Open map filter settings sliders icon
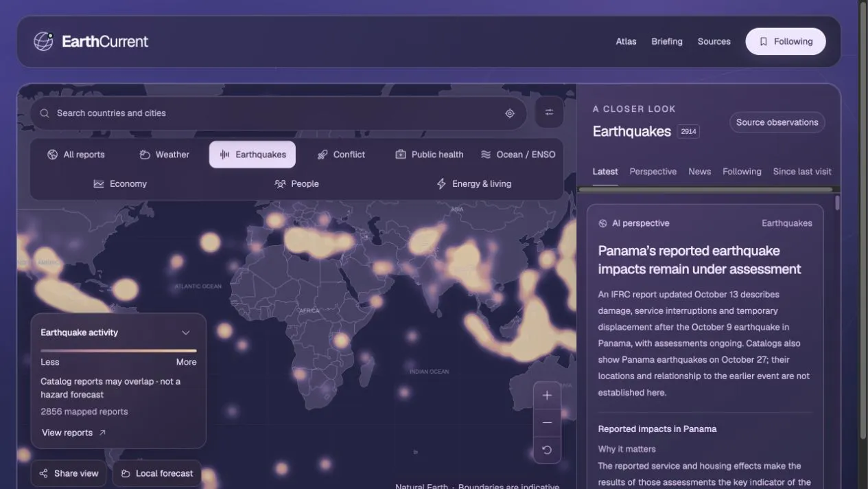868x489 pixels. pos(549,113)
